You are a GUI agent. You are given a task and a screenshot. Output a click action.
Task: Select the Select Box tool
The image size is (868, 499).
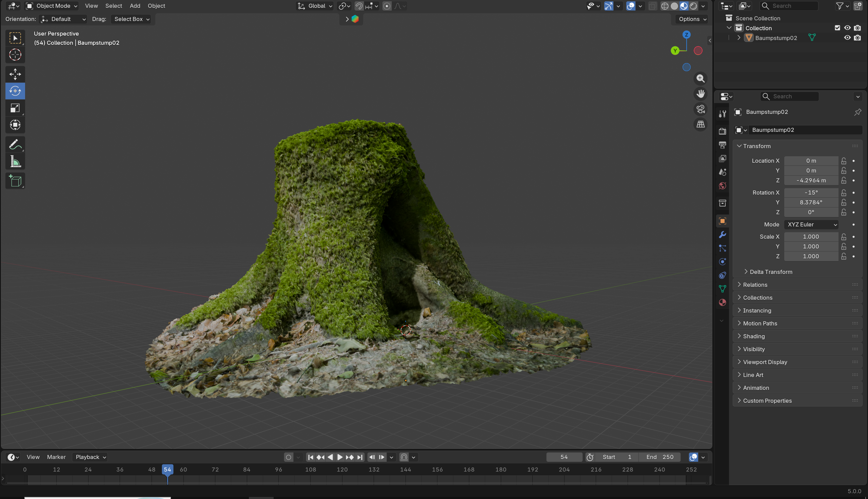(x=15, y=38)
